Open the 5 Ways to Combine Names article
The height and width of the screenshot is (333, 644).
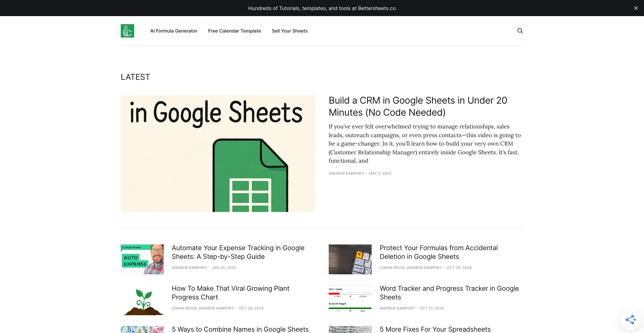(x=240, y=329)
